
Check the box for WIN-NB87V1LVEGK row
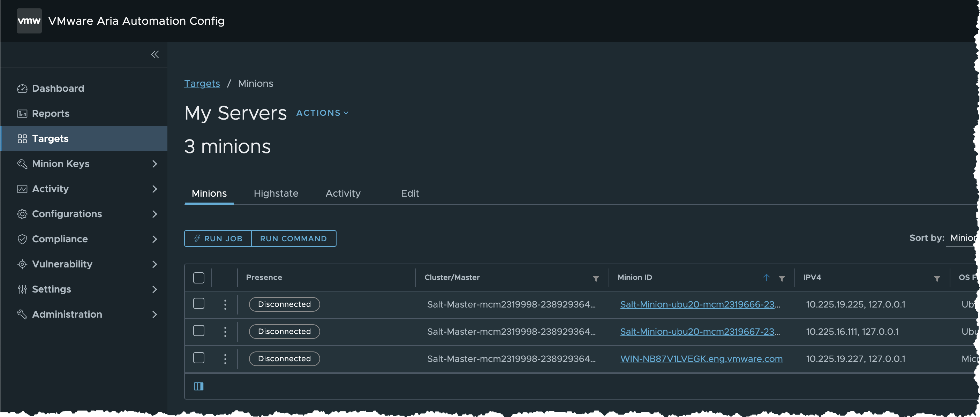point(198,358)
